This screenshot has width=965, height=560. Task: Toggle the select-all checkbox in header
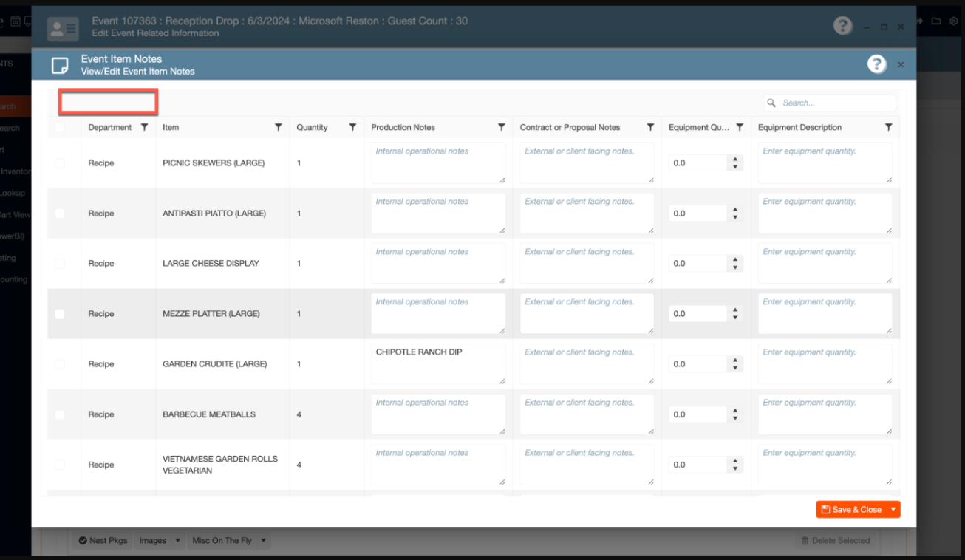coord(60,127)
